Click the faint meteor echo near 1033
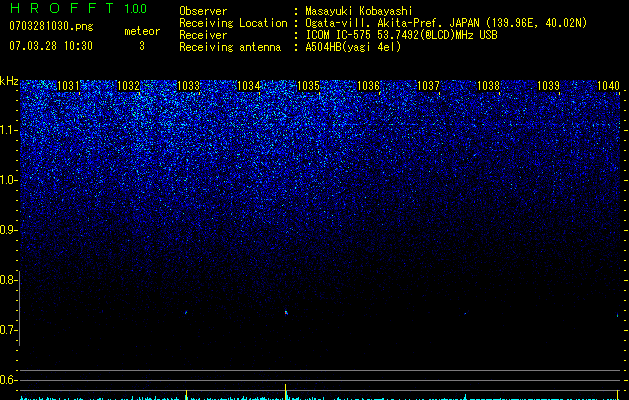629x400 pixels. (186, 313)
